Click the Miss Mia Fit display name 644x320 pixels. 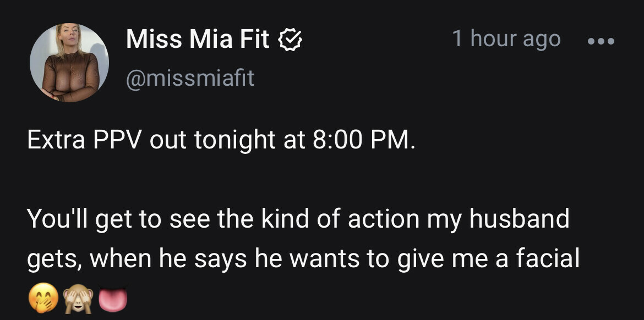pos(198,40)
